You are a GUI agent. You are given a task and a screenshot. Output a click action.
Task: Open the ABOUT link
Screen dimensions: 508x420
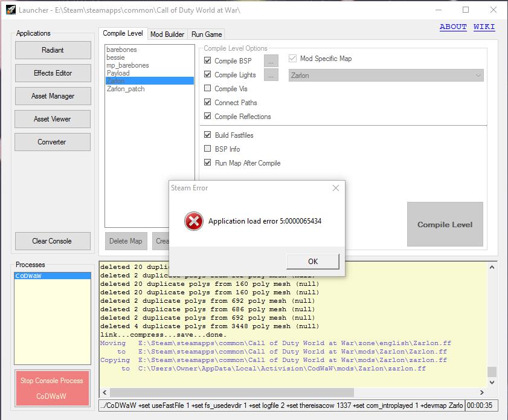453,27
